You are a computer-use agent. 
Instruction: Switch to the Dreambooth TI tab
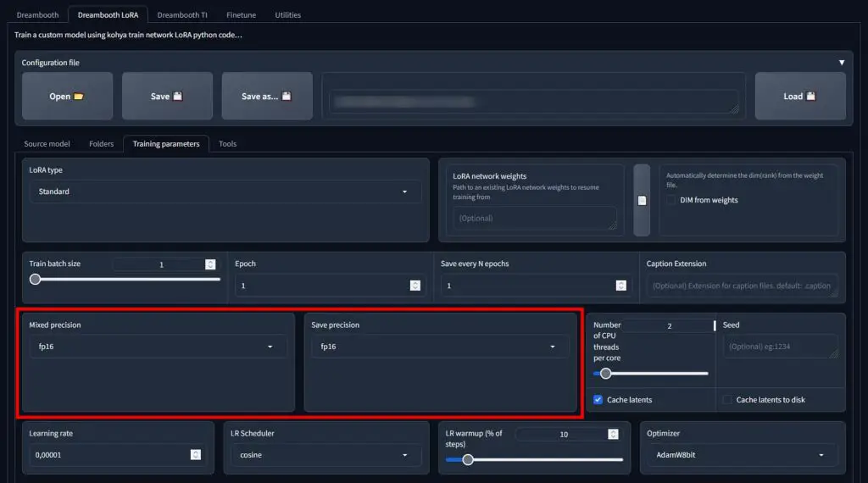182,15
